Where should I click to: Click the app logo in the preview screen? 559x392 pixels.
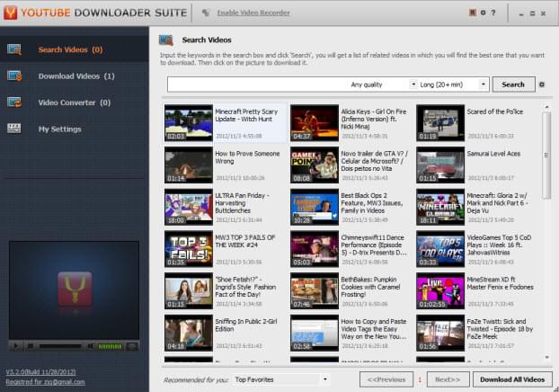coord(75,290)
